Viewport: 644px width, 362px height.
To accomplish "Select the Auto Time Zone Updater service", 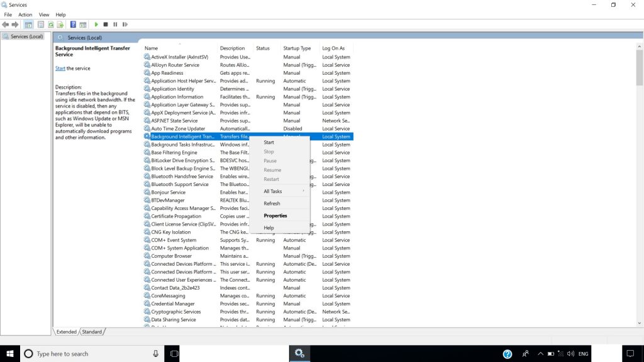I will (248, 128).
